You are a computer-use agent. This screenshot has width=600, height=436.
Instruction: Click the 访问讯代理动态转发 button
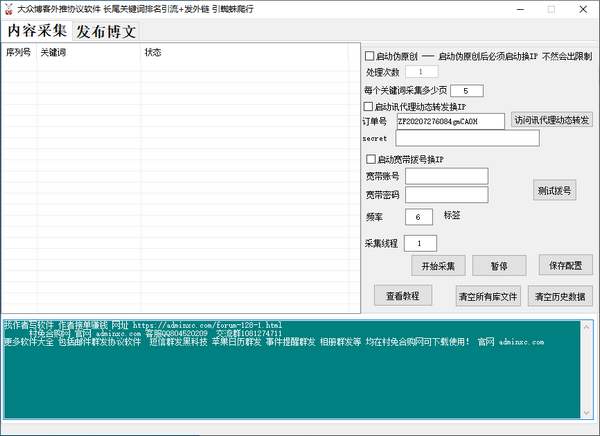tap(552, 121)
